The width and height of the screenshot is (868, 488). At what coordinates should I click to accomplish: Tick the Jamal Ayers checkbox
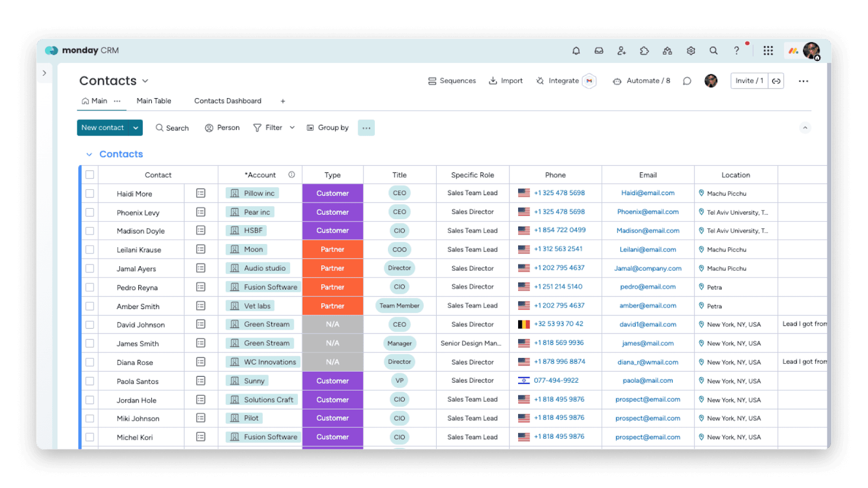click(90, 268)
